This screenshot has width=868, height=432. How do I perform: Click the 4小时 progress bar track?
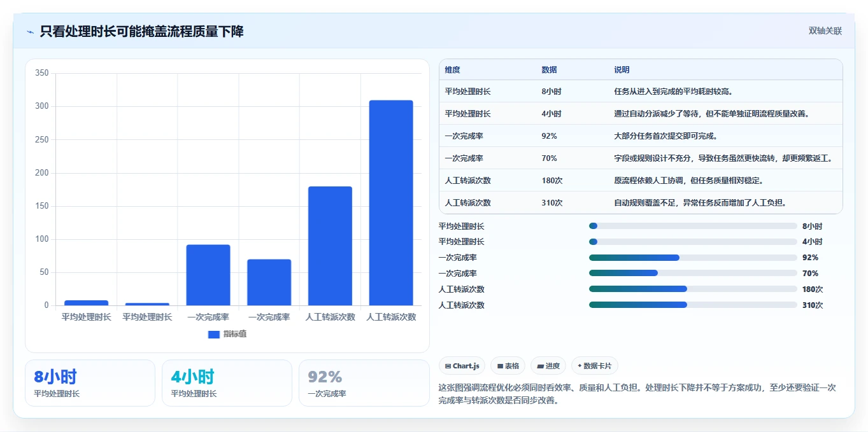click(693, 242)
